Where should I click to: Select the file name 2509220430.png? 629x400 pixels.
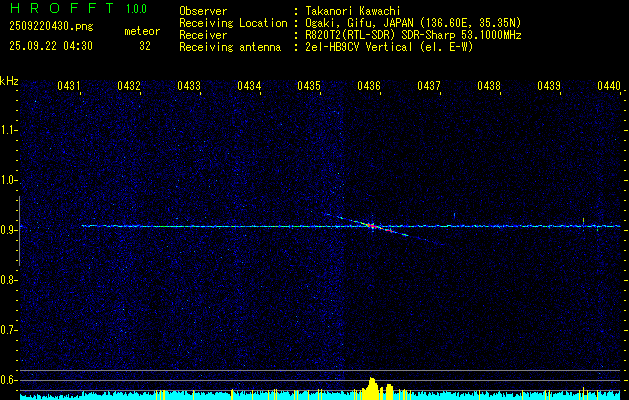point(51,27)
